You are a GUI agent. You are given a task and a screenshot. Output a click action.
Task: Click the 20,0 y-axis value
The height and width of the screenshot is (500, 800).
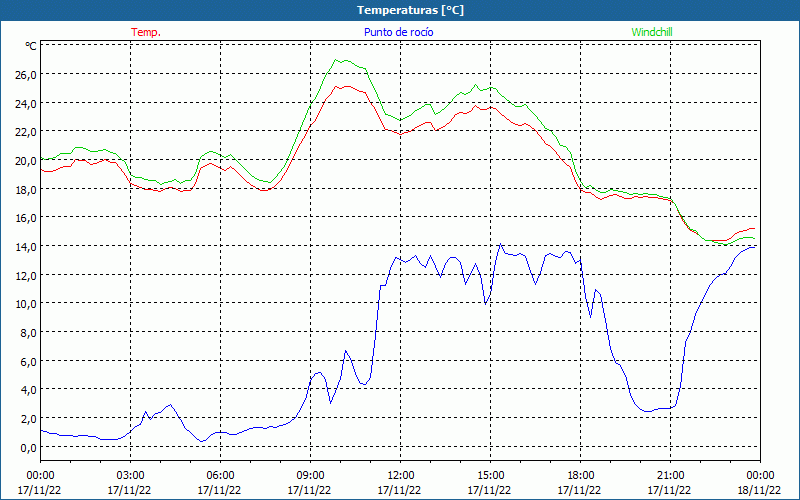point(26,161)
